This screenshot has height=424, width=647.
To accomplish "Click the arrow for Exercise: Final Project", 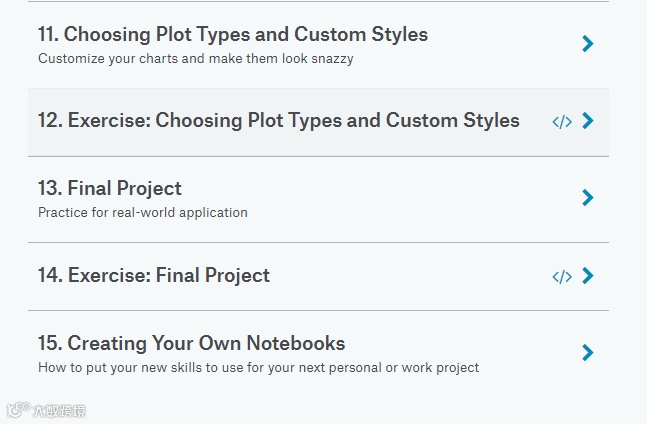I will pos(588,276).
